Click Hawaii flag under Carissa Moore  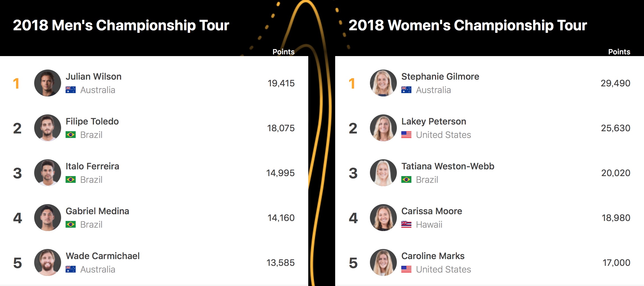click(406, 224)
